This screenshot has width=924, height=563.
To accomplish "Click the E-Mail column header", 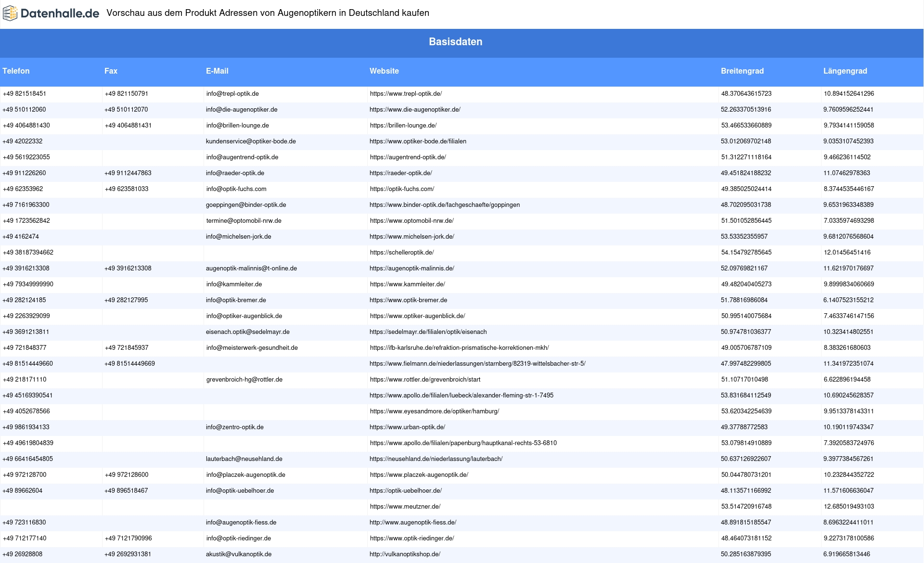I will pyautogui.click(x=217, y=71).
